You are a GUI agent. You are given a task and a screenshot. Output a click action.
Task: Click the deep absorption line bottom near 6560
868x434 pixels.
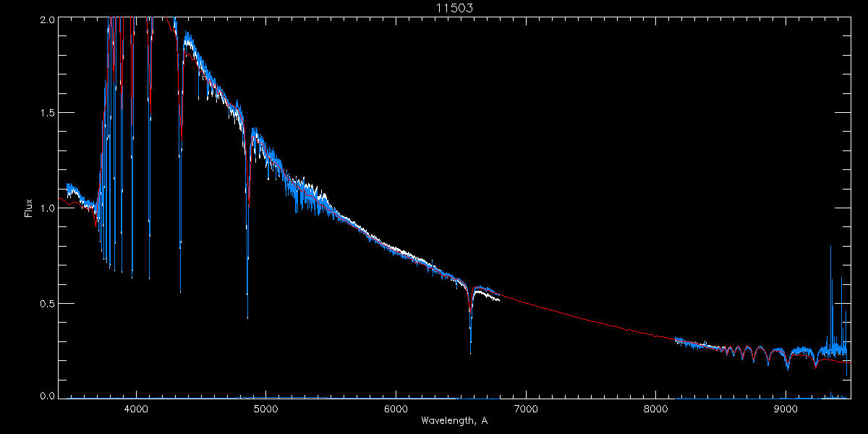[471, 352]
